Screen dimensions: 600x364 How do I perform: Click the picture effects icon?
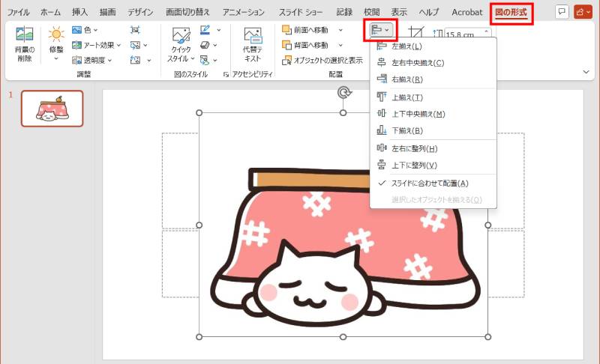point(205,45)
